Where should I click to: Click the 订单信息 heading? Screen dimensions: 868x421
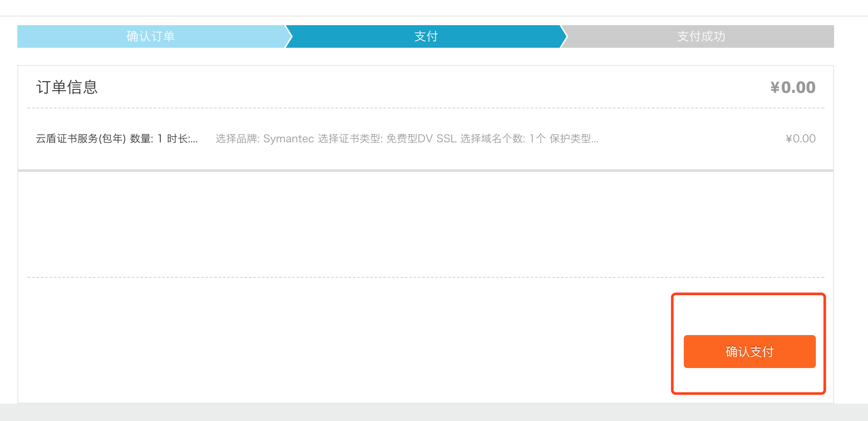(67, 87)
